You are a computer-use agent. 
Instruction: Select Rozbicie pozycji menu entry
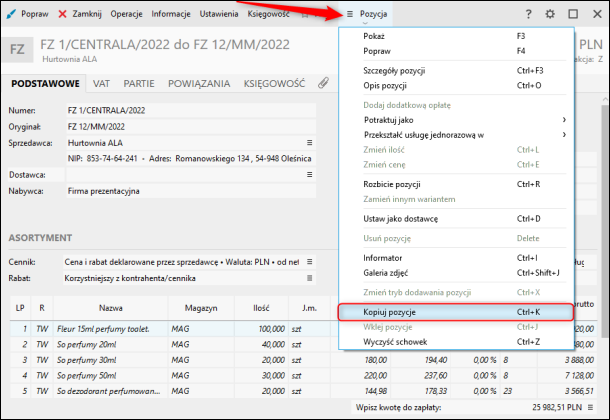click(x=456, y=184)
